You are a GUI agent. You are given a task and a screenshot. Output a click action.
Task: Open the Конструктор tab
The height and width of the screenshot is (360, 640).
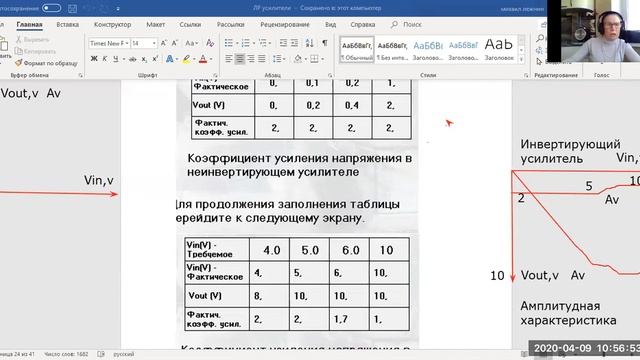pos(112,24)
